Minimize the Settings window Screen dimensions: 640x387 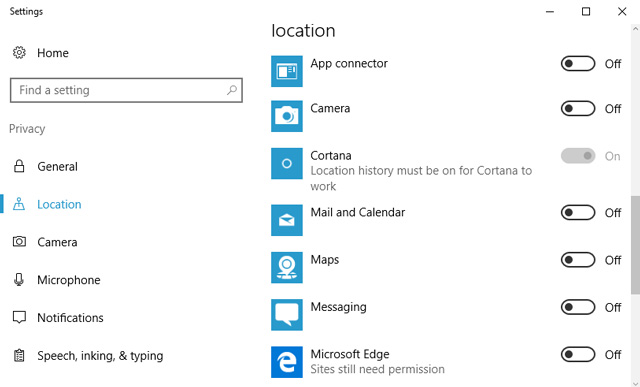(550, 11)
